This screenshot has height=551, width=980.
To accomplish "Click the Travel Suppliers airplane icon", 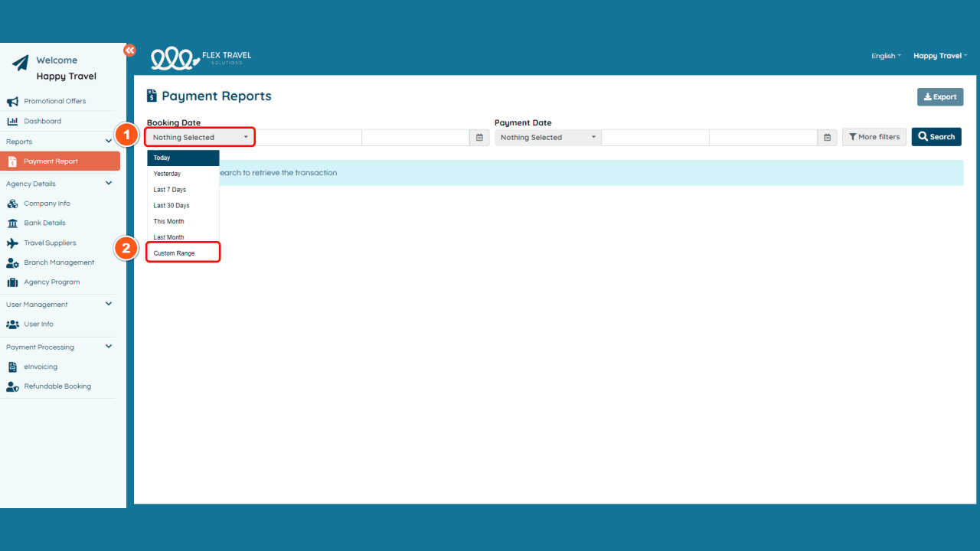I will point(12,243).
